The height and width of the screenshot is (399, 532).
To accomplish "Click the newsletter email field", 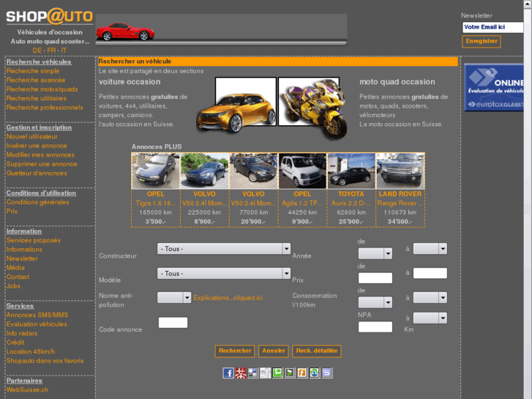I will coord(492,27).
